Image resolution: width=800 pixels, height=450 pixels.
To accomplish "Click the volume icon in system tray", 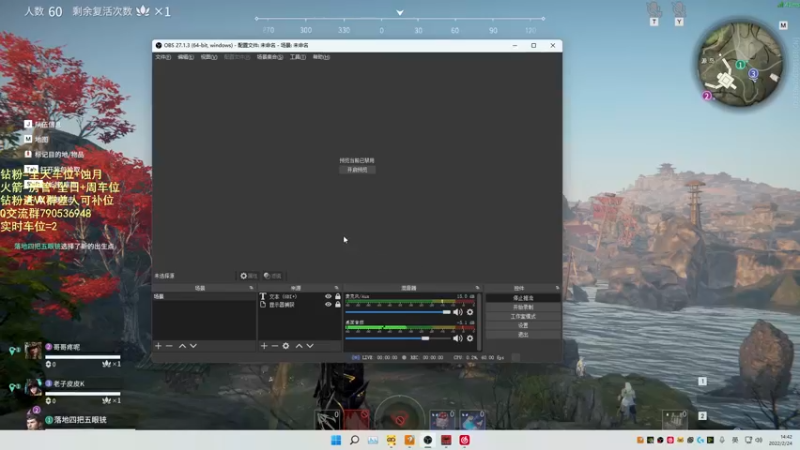I will [x=759, y=440].
